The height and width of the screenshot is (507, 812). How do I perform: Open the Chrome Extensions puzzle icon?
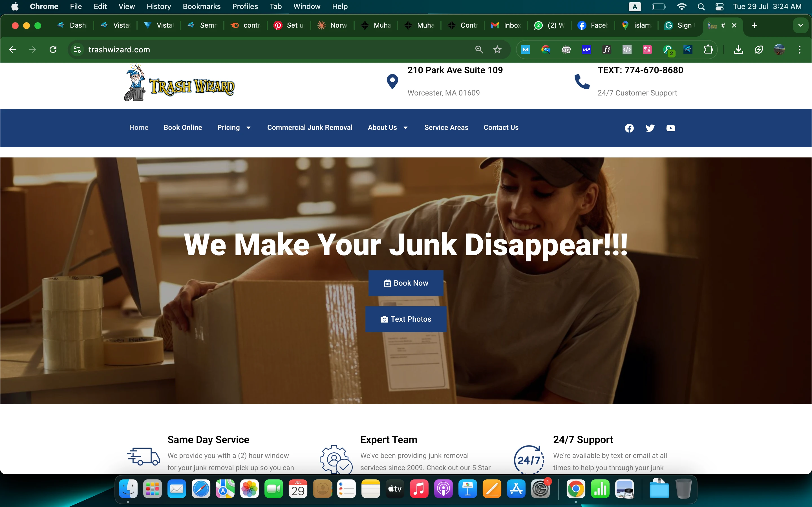tap(708, 50)
